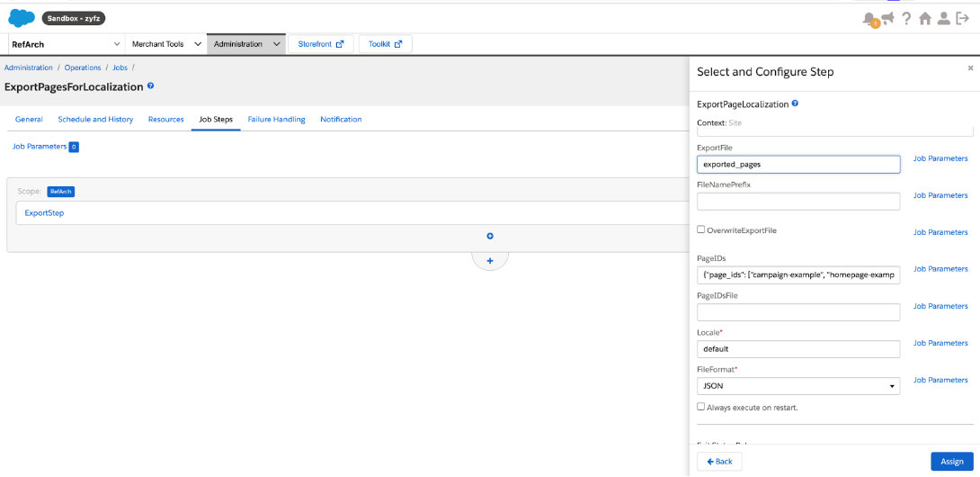Click help icon beside ExportPageLocalization heading
This screenshot has height=477, width=980.
click(795, 103)
